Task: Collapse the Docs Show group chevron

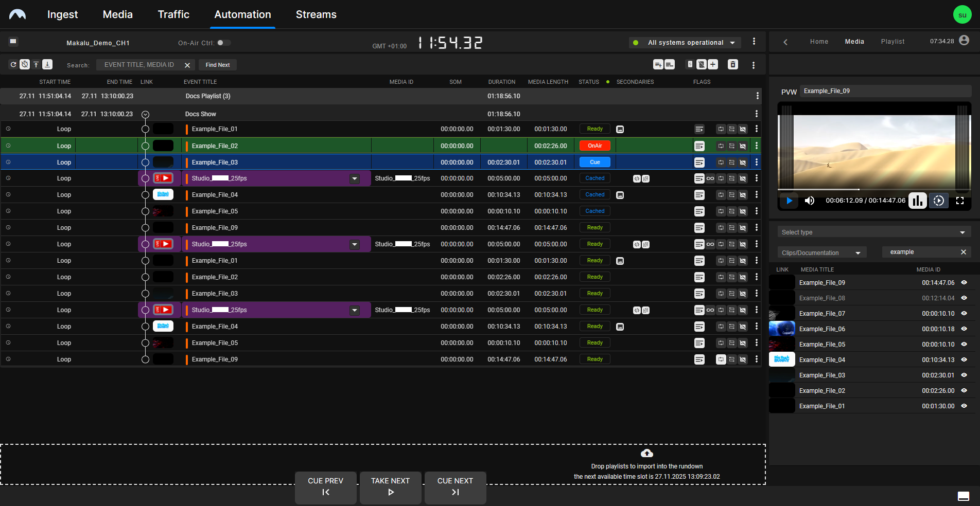Action: 145,114
